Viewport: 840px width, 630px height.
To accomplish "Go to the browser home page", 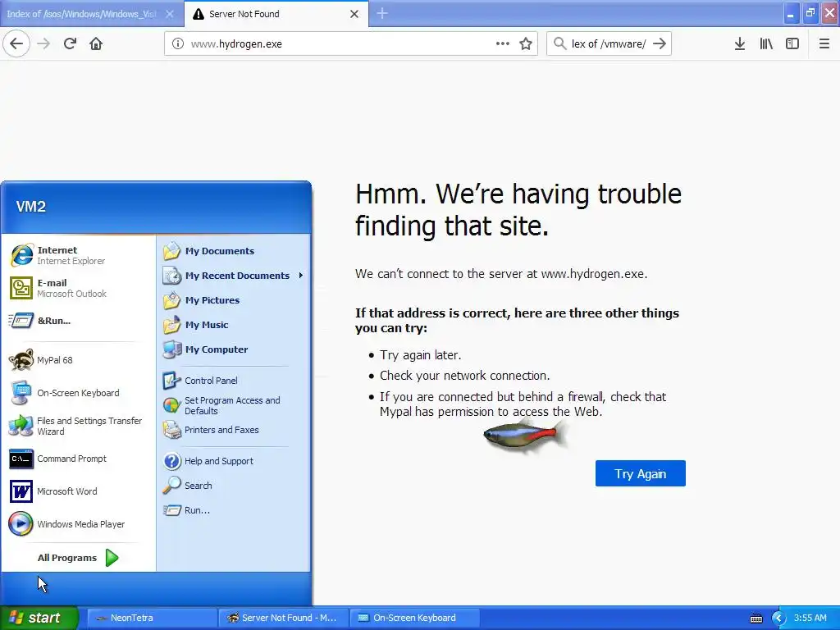I will point(96,44).
